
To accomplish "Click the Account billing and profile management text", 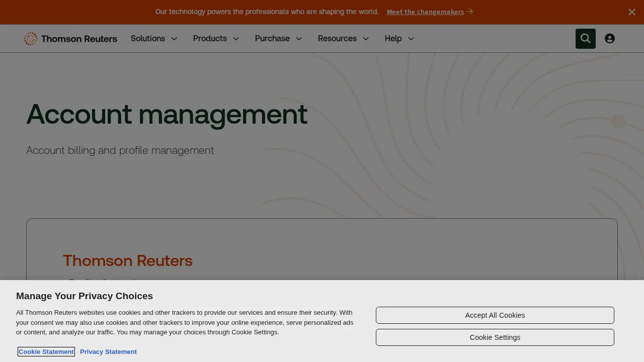I will [120, 150].
